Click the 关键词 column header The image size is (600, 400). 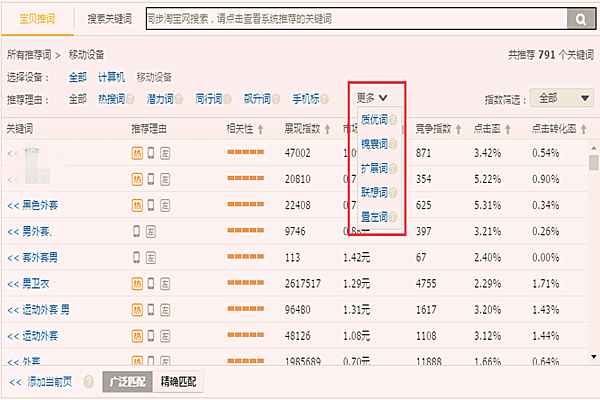pyautogui.click(x=20, y=129)
